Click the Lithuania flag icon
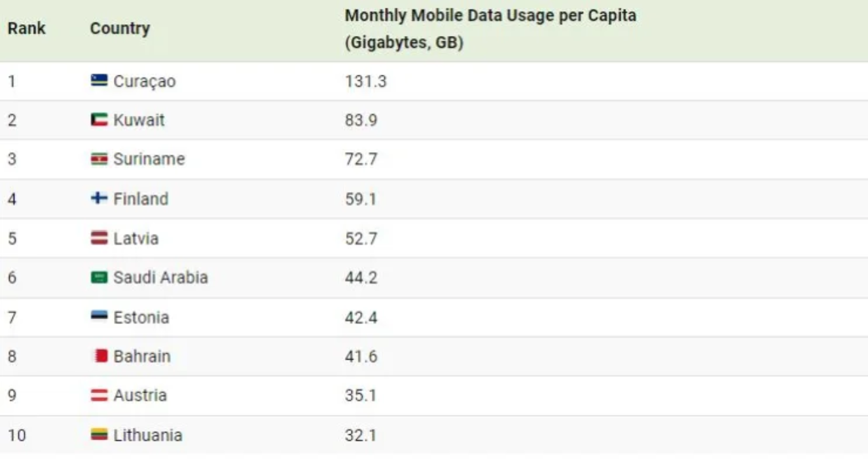Screen dimensions: 868x460 99,435
